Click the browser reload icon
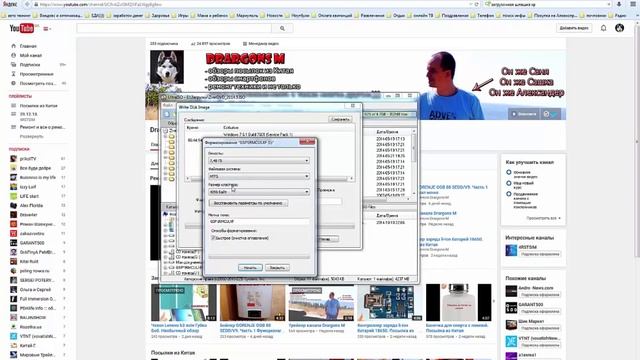640x360 pixels. point(476,4)
